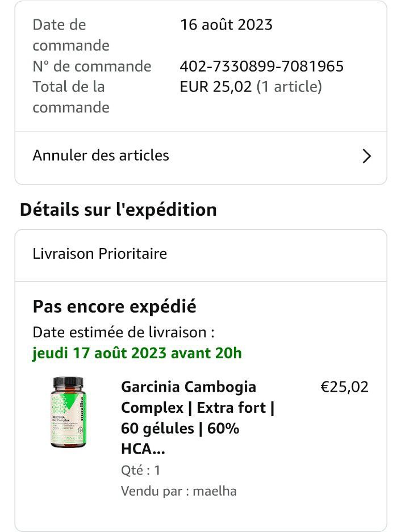Viewport: 401px width, 532px height.
Task: Click the Vendu par : maelha seller line
Action: 178,491
